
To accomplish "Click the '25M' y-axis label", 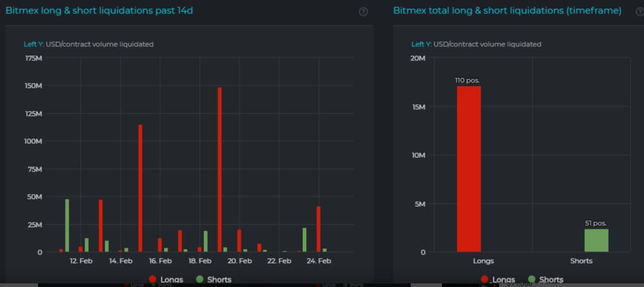I will coord(35,224).
